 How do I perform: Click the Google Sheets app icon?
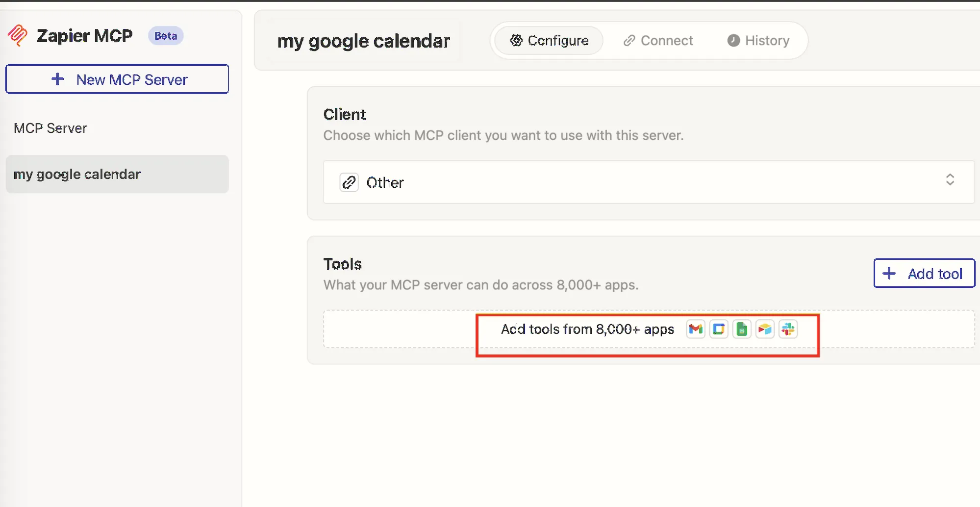(x=742, y=330)
